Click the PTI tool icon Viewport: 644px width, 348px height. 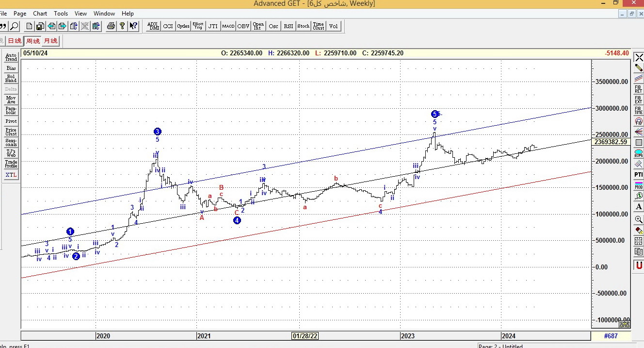pos(639,174)
